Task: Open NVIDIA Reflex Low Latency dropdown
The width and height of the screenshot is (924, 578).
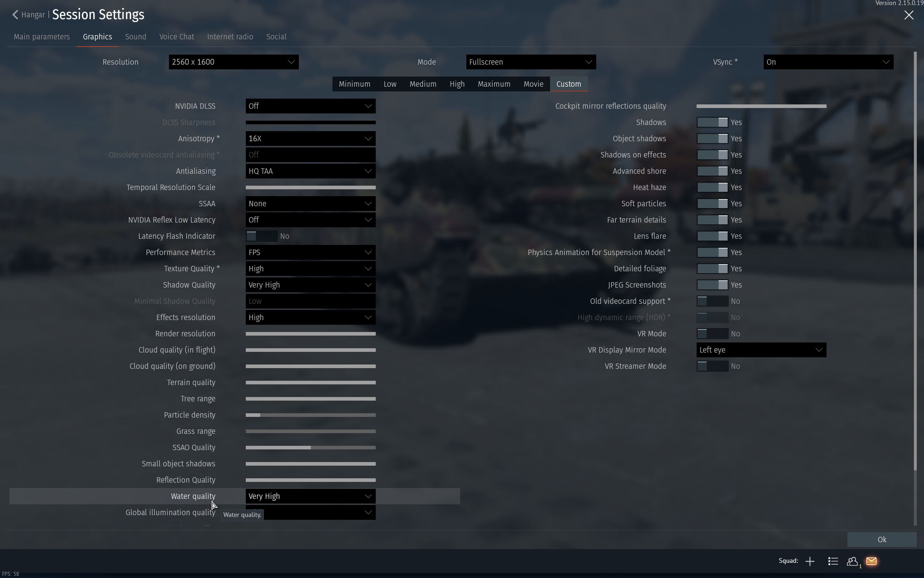Action: tap(310, 220)
